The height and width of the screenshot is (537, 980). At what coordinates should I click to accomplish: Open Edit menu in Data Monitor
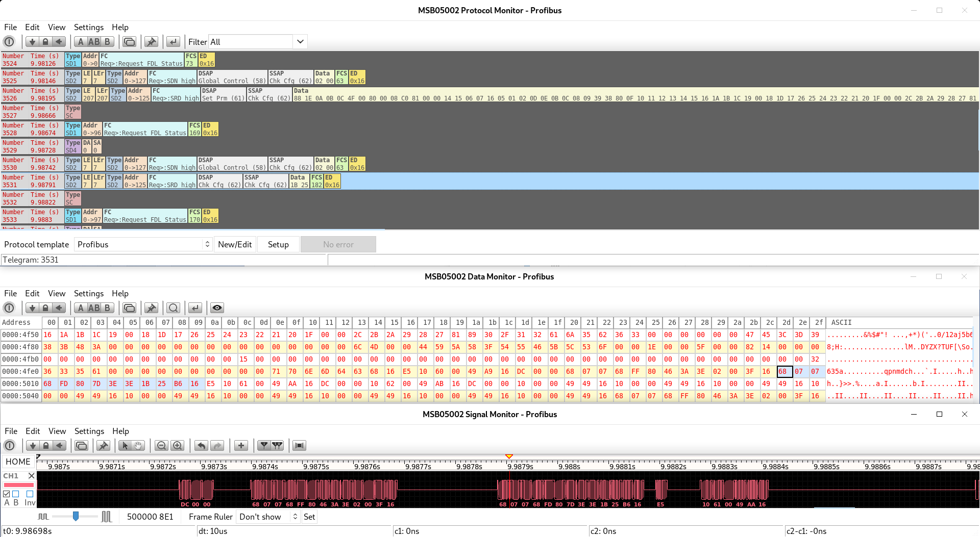pos(32,294)
